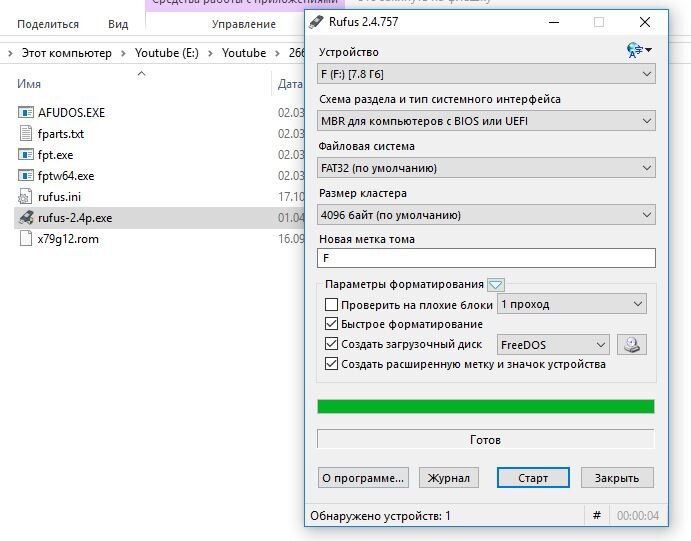Open the Вид ribbon tab in Explorer

tap(118, 24)
